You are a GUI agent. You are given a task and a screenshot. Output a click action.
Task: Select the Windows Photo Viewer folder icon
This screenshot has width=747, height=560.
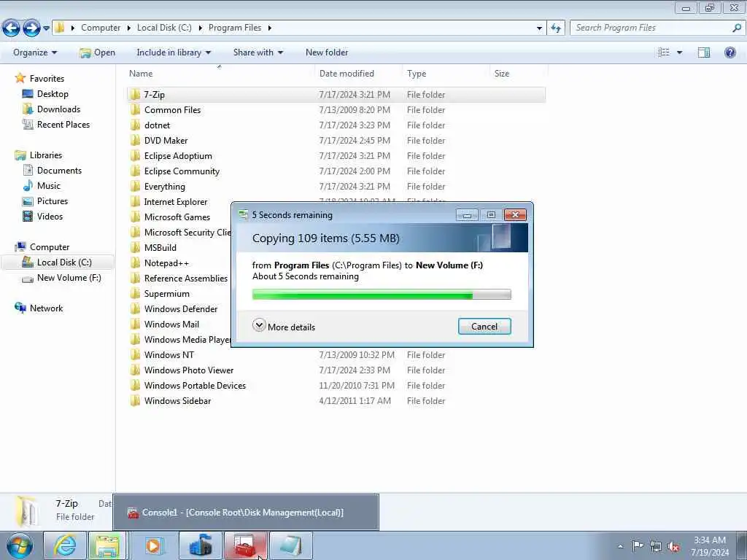coord(135,370)
